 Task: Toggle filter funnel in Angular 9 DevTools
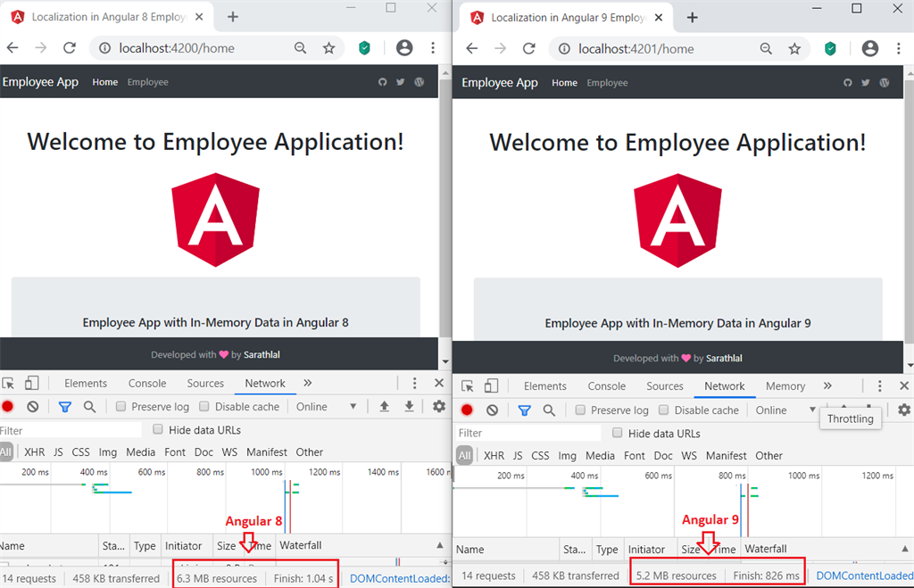[524, 410]
